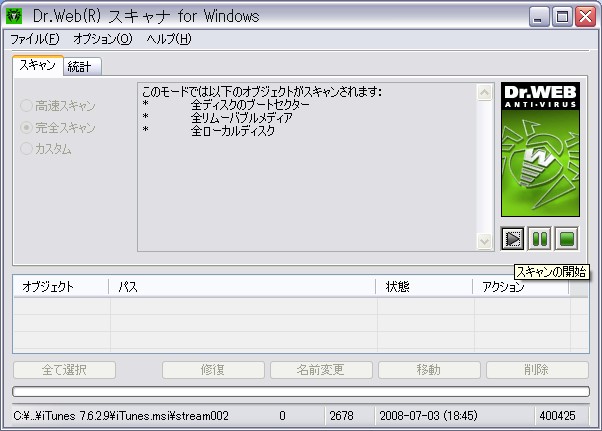
Task: Click the text 全ローカルディスク
Action: [233, 130]
